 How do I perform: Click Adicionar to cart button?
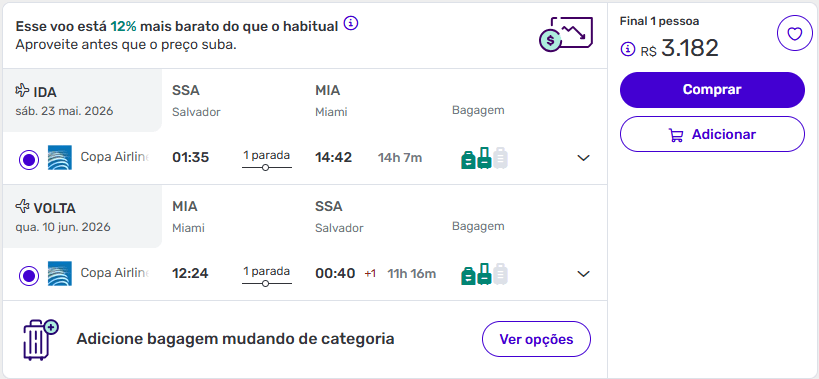712,134
